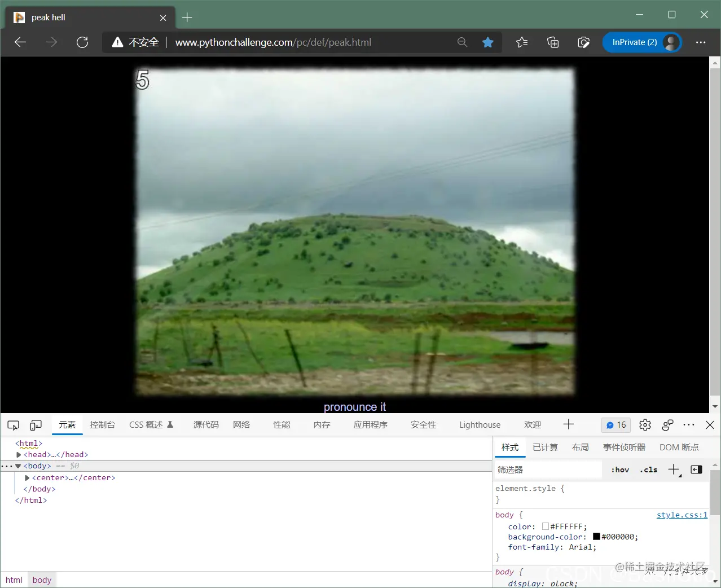Click the 筛选器 filter input field
721x588 pixels.
tap(548, 470)
